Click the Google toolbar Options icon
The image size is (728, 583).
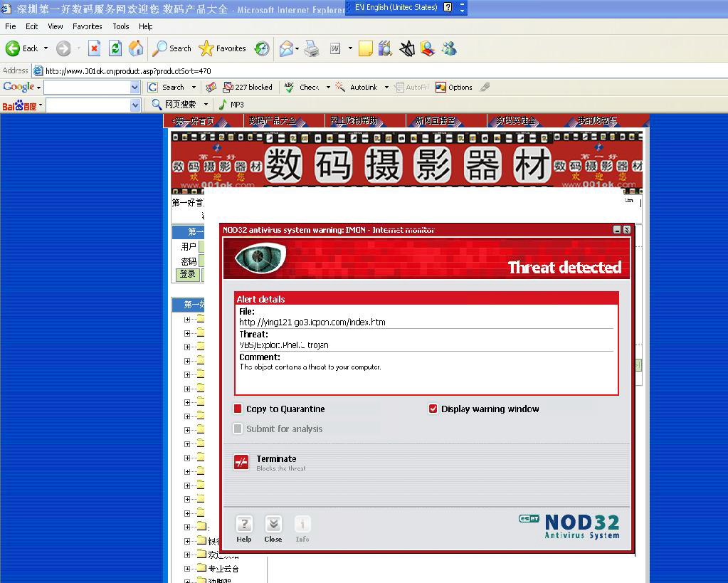coord(440,87)
